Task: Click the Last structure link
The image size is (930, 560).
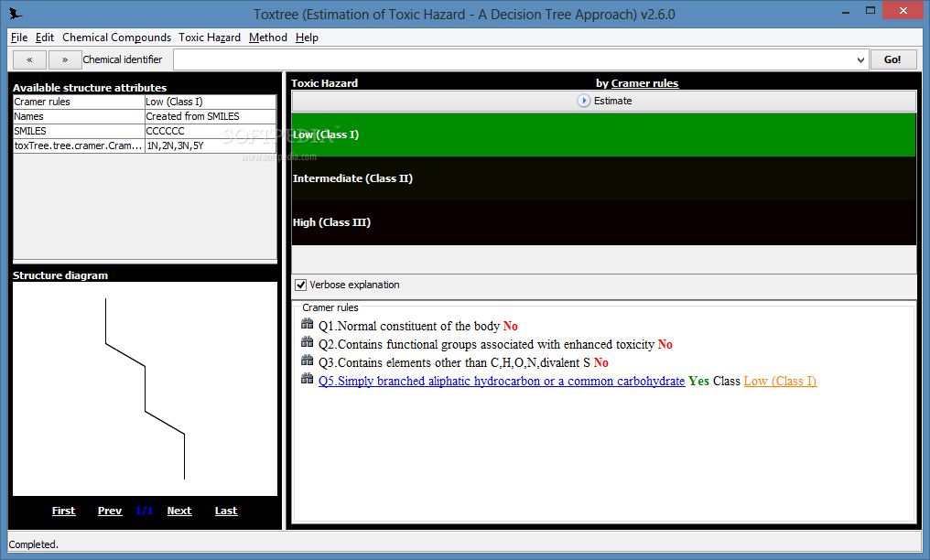Action: pos(226,511)
